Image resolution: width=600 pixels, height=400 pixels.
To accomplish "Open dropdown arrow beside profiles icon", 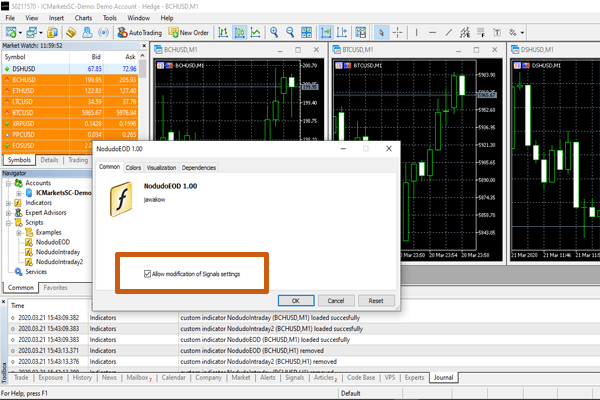I will pos(41,33).
